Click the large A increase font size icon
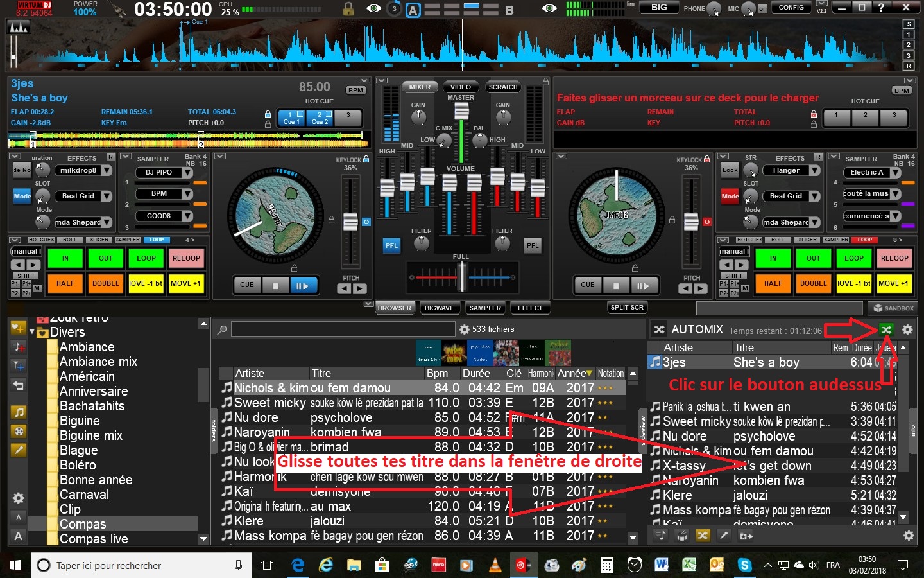Screen dimensions: 924x578 (19, 536)
